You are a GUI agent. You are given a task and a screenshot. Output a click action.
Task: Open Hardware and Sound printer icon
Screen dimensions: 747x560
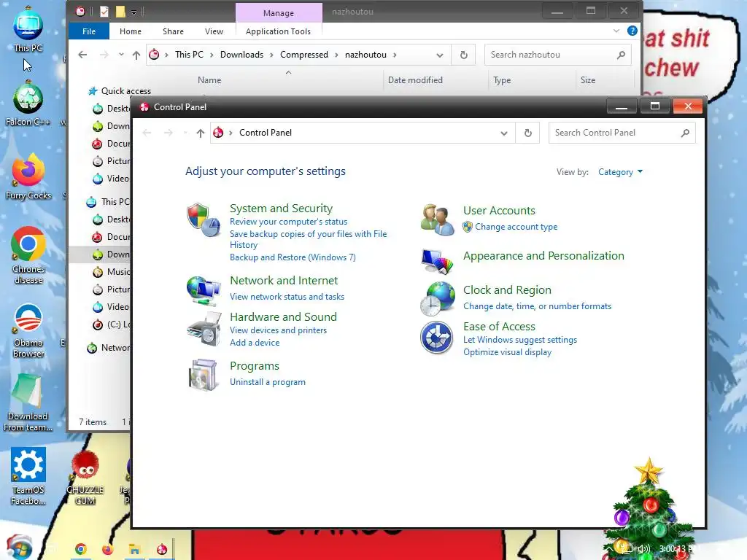tap(204, 329)
